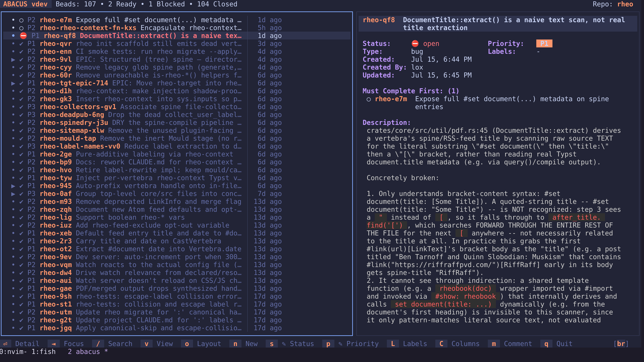Image resolution: width=644 pixels, height=362 pixels.
Task: Click the Enter key icon for Detail
Action: [5, 344]
